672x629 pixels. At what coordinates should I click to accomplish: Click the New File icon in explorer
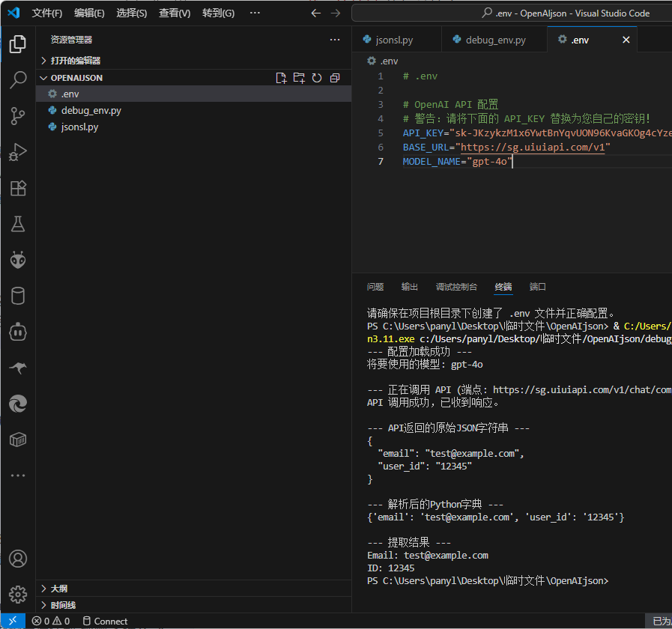tap(281, 78)
